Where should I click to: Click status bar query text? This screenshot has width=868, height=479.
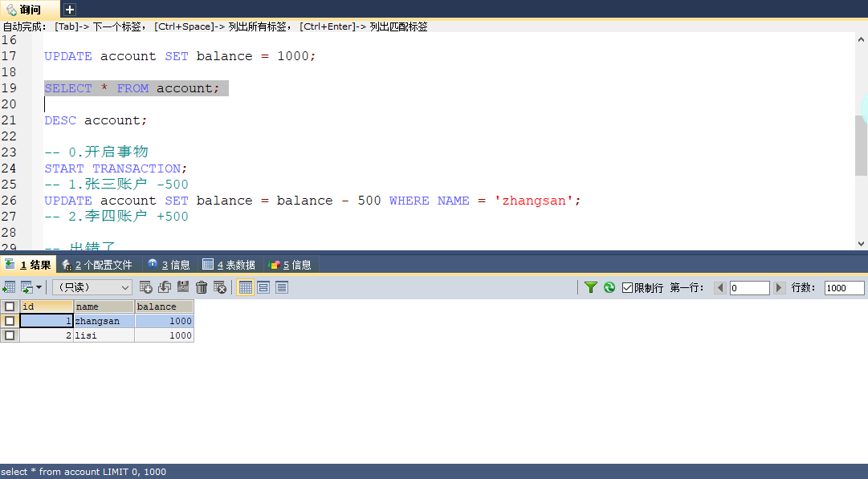[x=84, y=472]
